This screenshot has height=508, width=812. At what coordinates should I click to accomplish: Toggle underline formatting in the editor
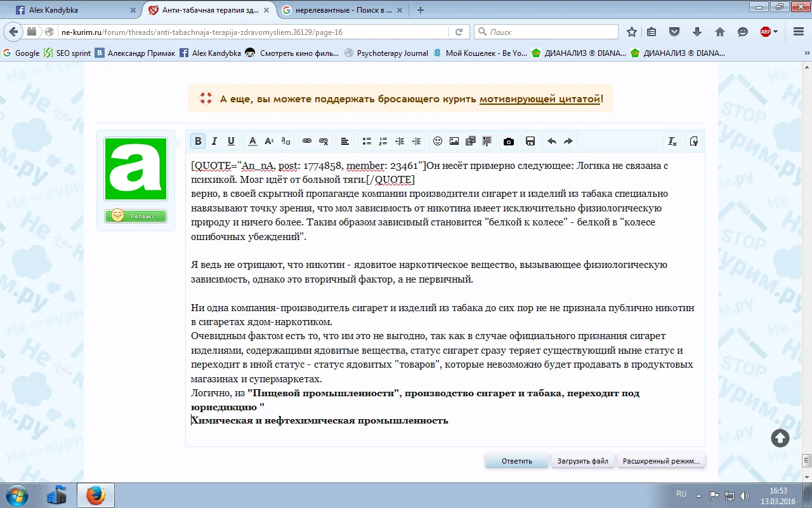coord(231,141)
